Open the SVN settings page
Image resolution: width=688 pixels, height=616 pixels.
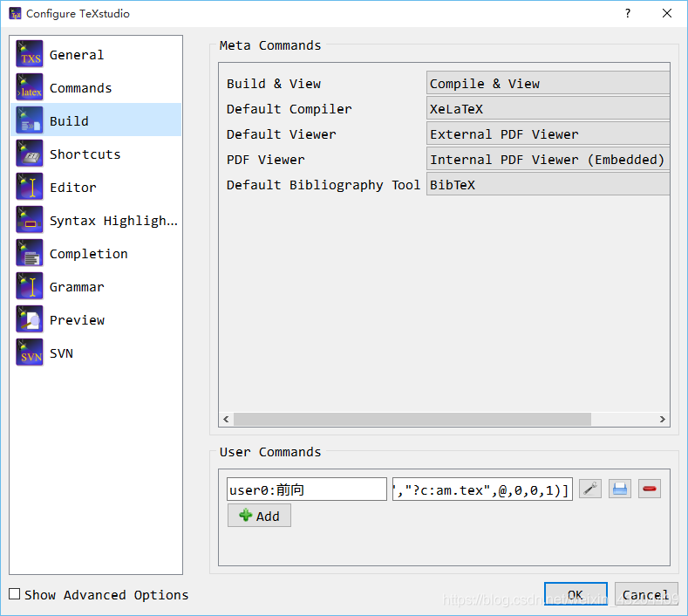(x=96, y=352)
